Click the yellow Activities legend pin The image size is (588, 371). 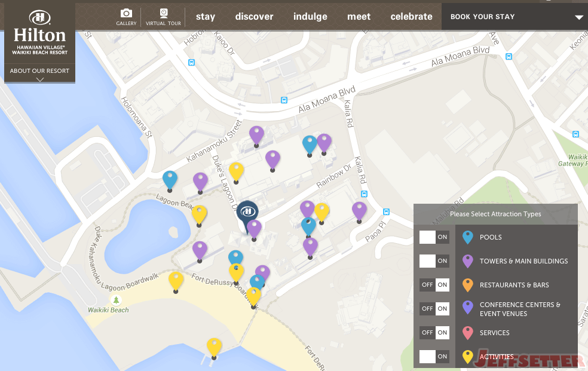click(468, 357)
